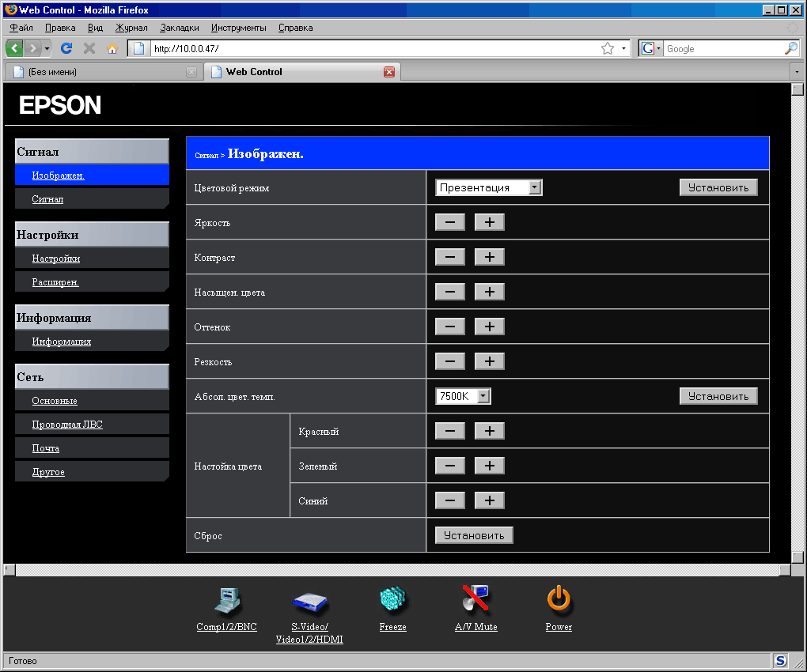Click Установить in the Сброс row
Image resolution: width=807 pixels, height=672 pixels.
(x=474, y=535)
